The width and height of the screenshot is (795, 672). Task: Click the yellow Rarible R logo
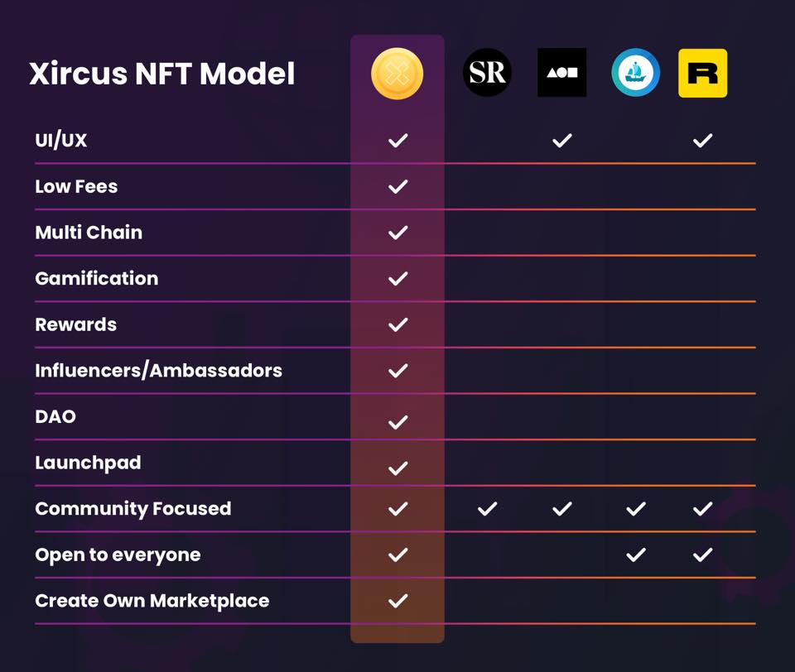click(x=702, y=73)
